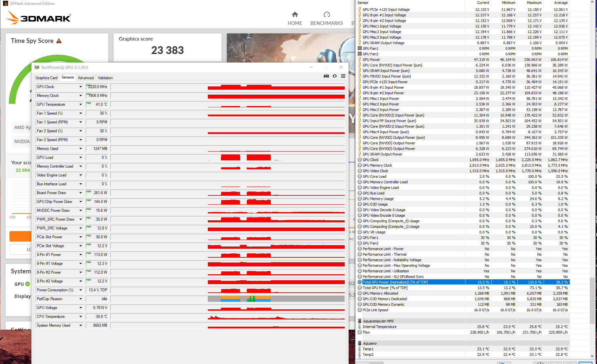
Task: Click the sensor list scroll-down arrow
Action: coord(592,356)
